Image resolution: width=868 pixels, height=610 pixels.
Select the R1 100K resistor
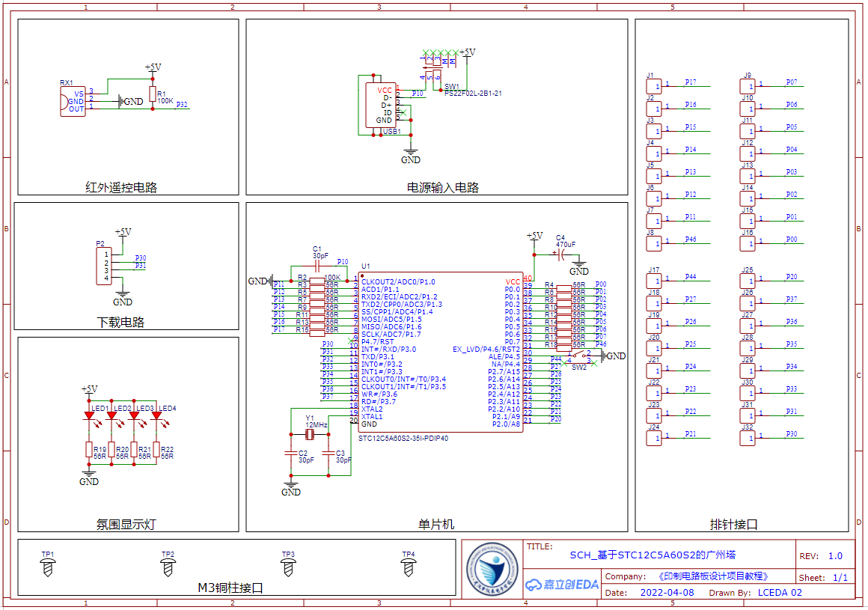(x=153, y=94)
